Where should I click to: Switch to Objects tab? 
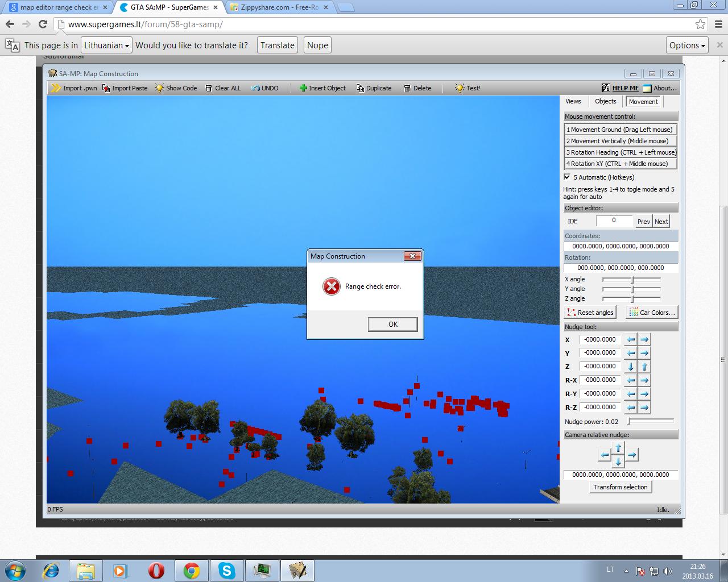(x=606, y=101)
